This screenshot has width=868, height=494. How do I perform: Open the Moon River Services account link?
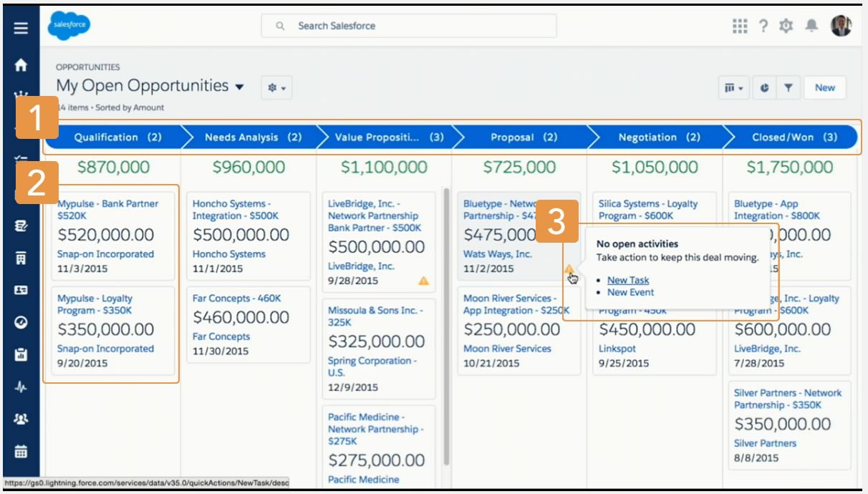[507, 349]
